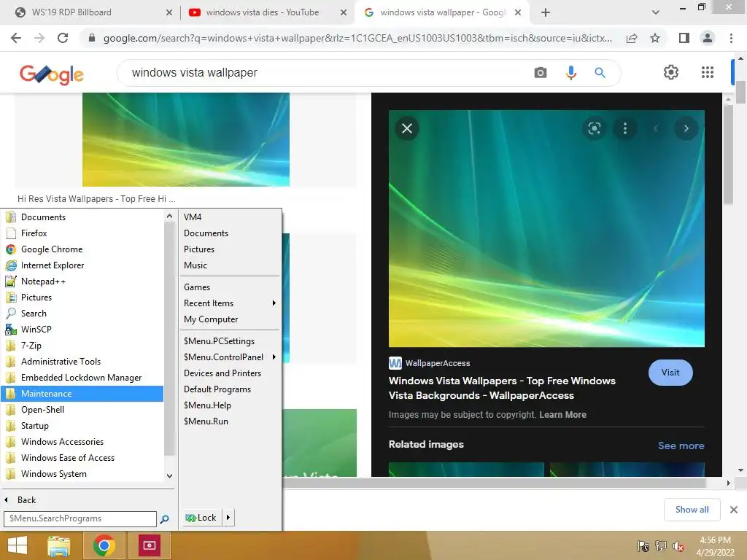Open WinSCP from the programs list
Viewport: 747px width, 560px height.
tap(82, 329)
